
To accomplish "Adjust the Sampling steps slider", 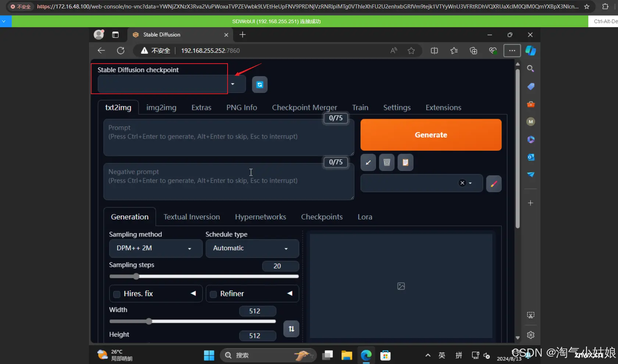I will [x=204, y=276].
